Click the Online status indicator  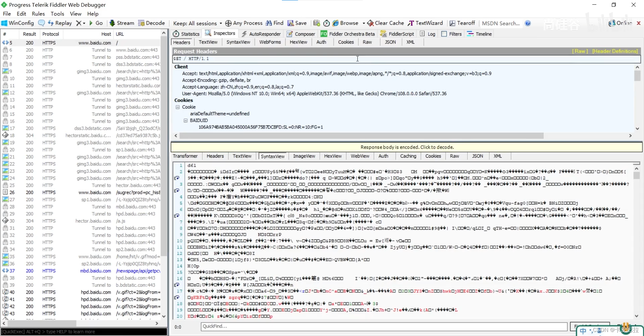coord(620,23)
